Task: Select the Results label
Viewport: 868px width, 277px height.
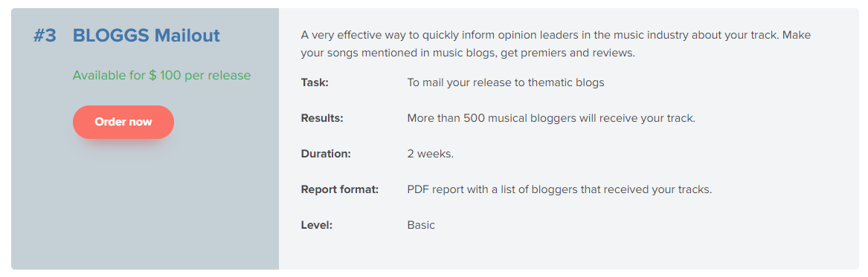Action: 322,118
